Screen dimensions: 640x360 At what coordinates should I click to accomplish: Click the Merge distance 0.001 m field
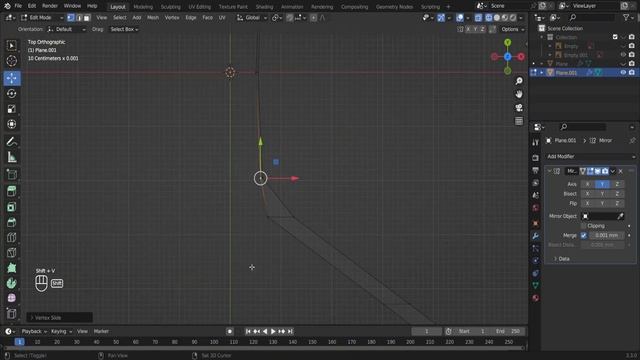click(x=606, y=236)
